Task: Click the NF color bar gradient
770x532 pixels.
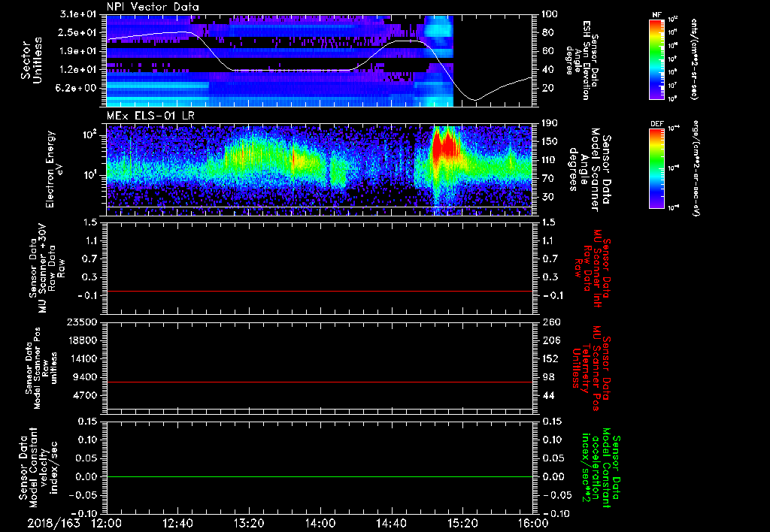Action: click(x=657, y=59)
